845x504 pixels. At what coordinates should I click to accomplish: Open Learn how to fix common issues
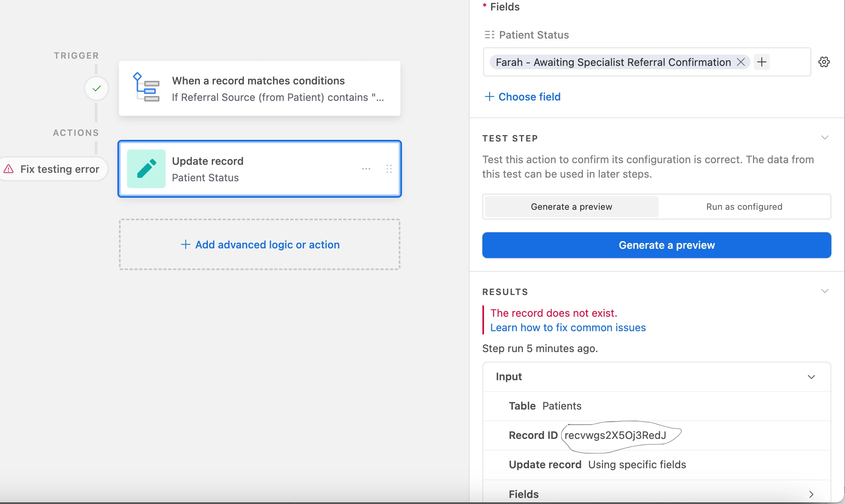click(x=568, y=328)
